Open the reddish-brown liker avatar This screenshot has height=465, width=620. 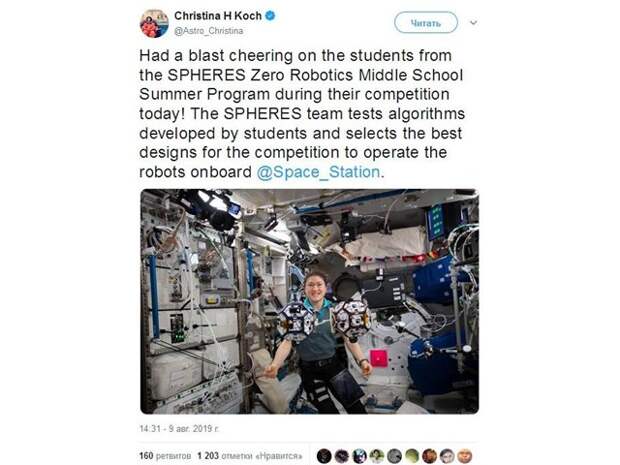click(x=429, y=456)
